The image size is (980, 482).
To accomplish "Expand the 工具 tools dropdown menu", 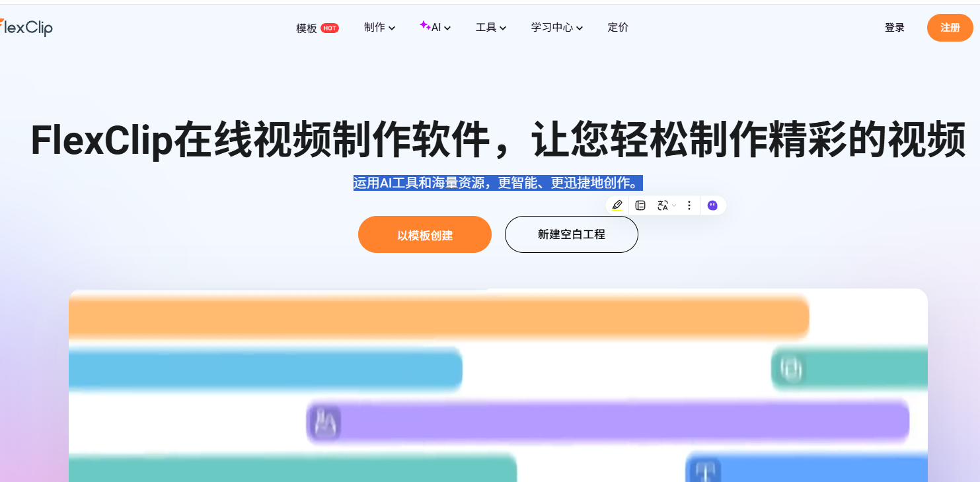I will point(491,28).
